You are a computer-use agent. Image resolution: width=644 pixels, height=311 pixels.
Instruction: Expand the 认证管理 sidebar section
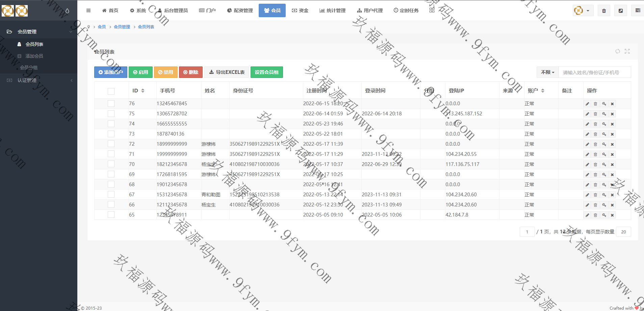click(27, 80)
